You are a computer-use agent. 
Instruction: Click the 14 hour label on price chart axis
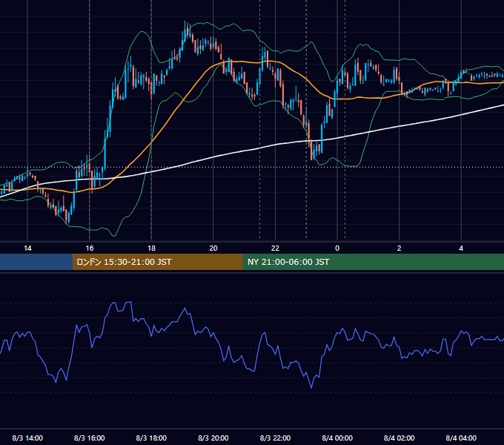click(27, 248)
